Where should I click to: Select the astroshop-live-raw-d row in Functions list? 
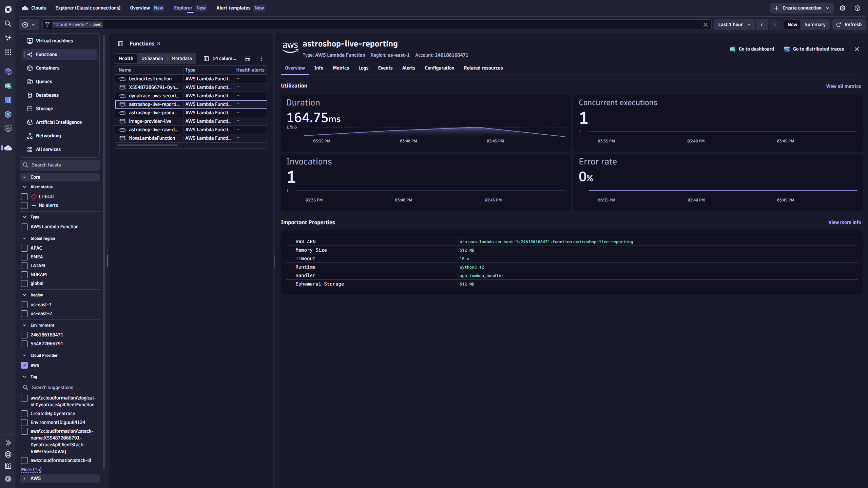pos(153,130)
